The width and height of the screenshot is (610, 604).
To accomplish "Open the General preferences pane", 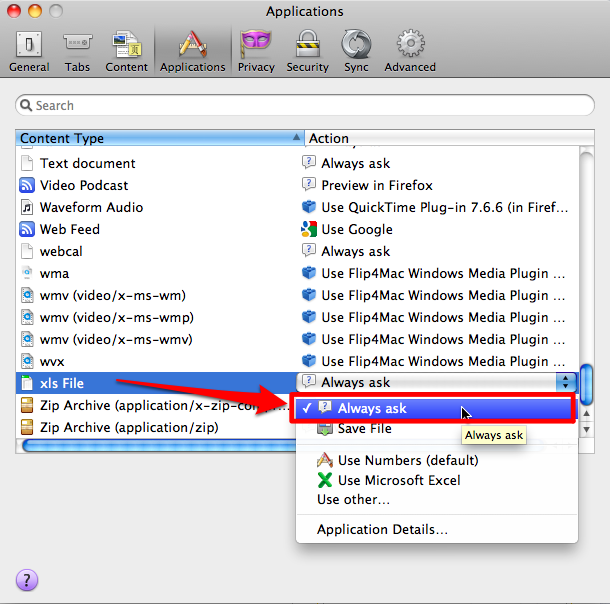I will click(29, 51).
